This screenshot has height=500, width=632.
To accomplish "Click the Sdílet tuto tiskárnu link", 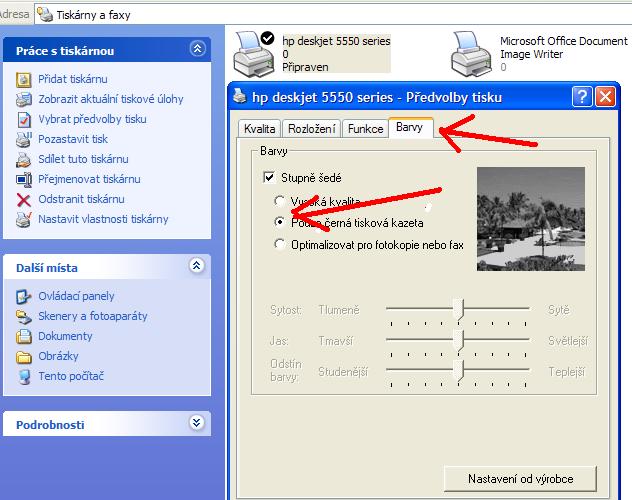I will [83, 159].
